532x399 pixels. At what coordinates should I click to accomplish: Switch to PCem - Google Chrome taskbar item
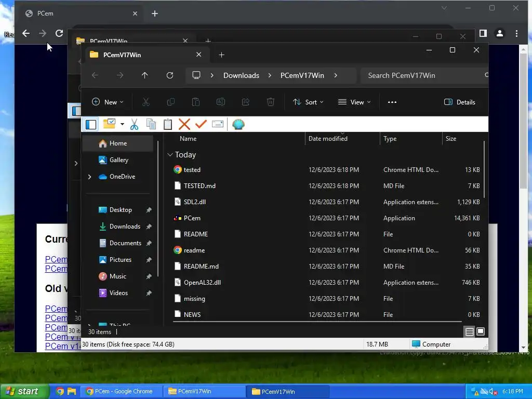coord(122,392)
